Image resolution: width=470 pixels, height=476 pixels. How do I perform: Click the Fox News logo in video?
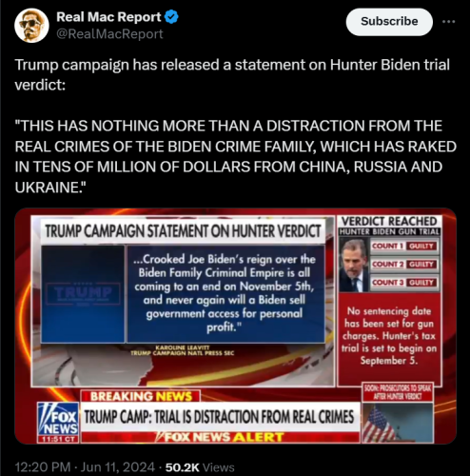click(58, 422)
